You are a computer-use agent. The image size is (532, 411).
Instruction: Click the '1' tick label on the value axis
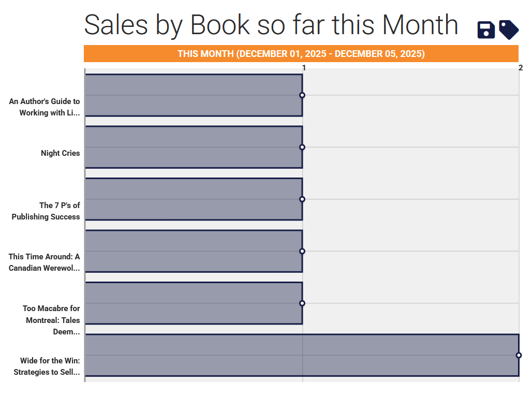pyautogui.click(x=304, y=68)
